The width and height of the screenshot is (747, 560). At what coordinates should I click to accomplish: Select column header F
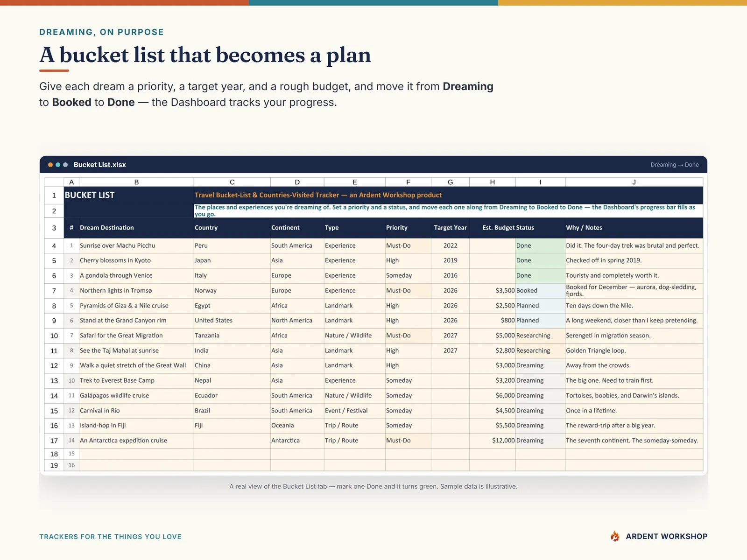coord(408,182)
